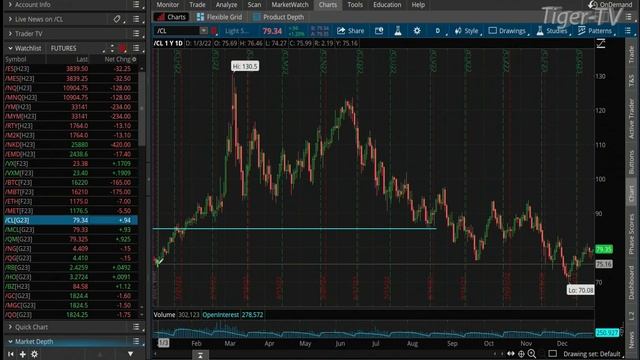Open Market Depth panel options menu
This screenshot has width=640, height=360.
pyautogui.click(x=136, y=341)
